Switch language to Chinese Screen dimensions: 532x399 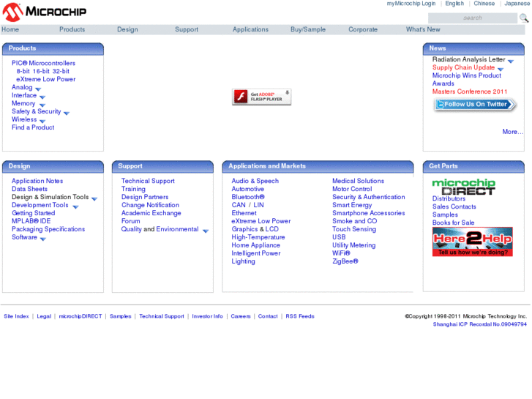[484, 4]
